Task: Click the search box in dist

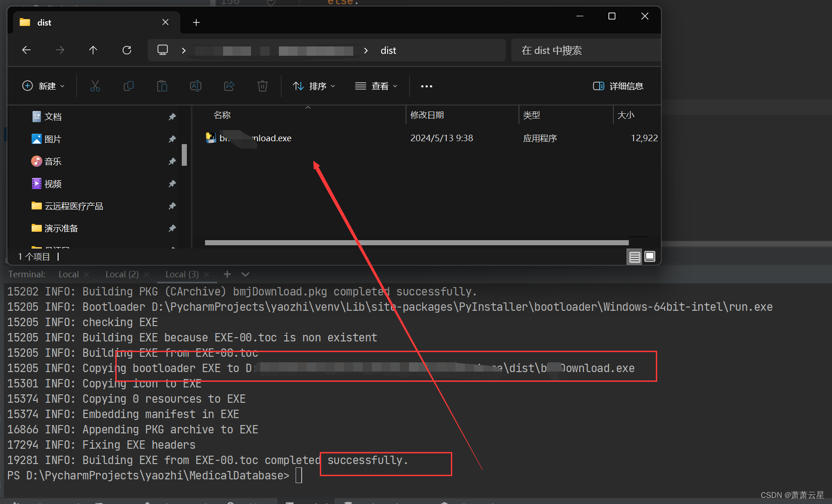Action: click(x=586, y=50)
